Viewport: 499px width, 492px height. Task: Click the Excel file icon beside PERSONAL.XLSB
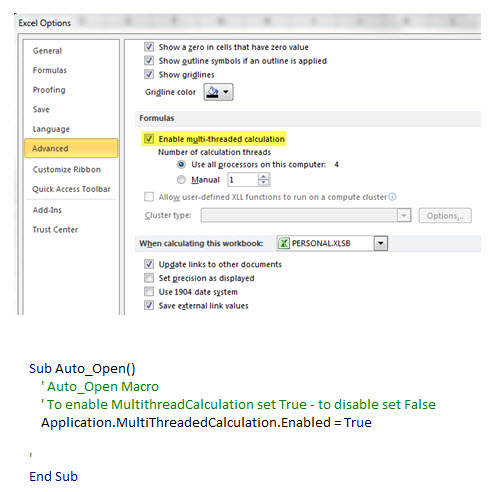click(284, 243)
